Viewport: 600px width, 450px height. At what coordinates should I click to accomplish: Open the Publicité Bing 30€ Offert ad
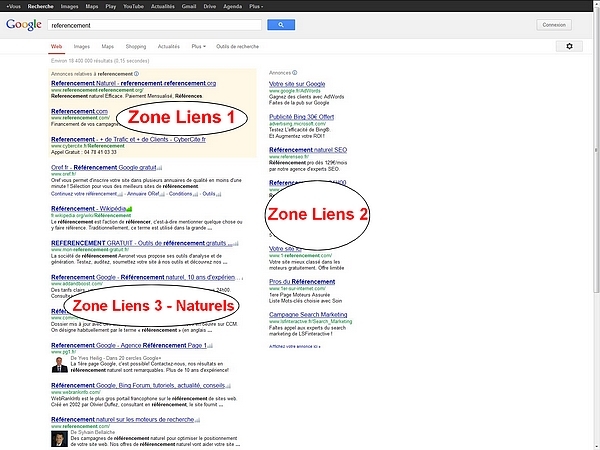(x=302, y=117)
